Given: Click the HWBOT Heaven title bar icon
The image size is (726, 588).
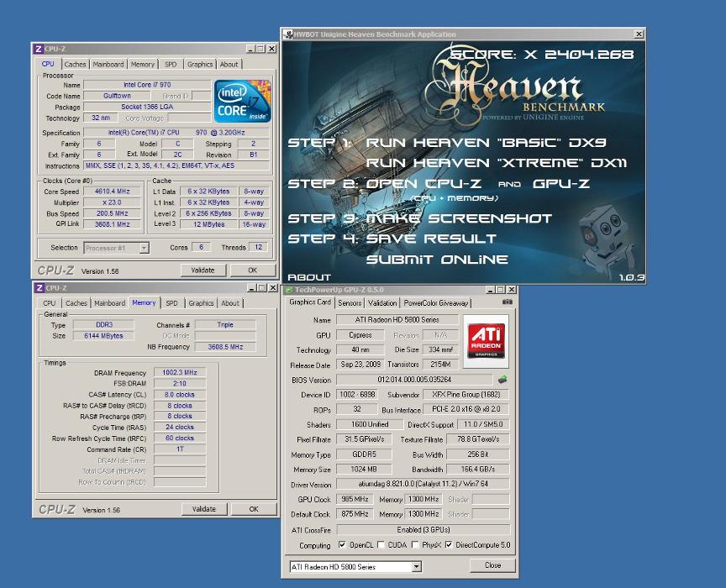Looking at the screenshot, I should (x=288, y=34).
